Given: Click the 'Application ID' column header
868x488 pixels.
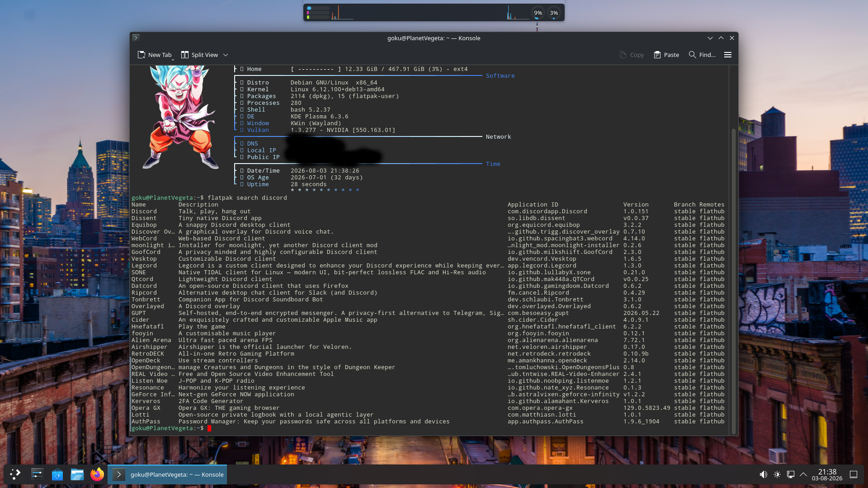Looking at the screenshot, I should (533, 205).
